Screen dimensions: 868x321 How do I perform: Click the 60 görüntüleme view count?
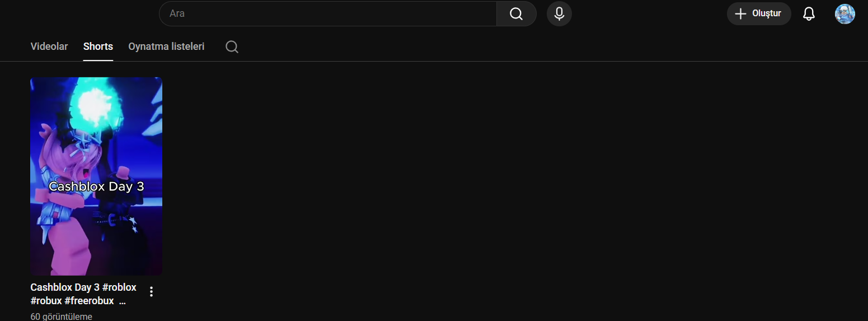click(x=61, y=317)
